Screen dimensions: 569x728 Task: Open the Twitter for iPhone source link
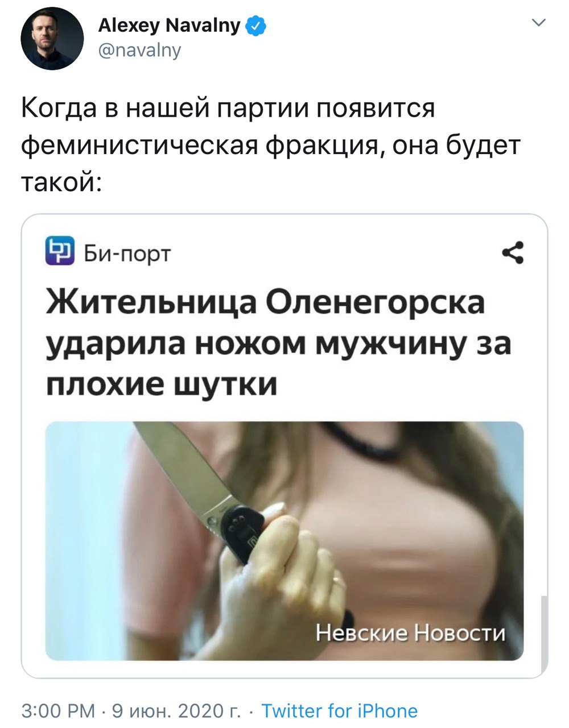[340, 711]
